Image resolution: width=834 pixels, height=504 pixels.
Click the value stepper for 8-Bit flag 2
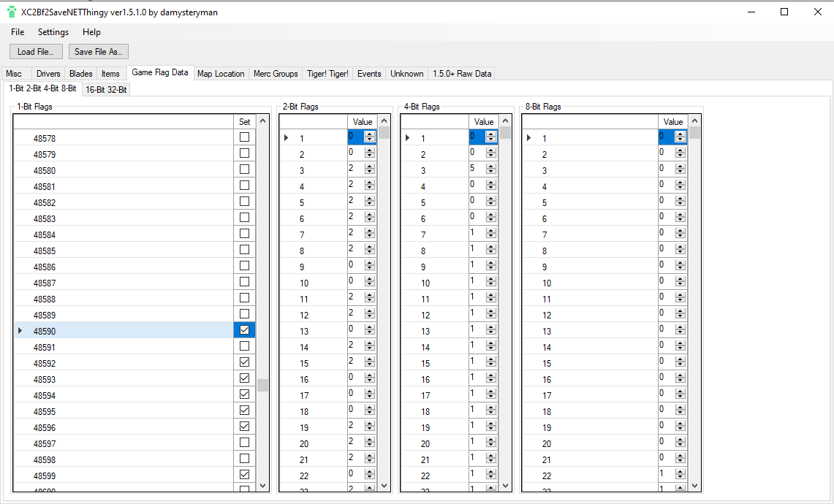[681, 153]
